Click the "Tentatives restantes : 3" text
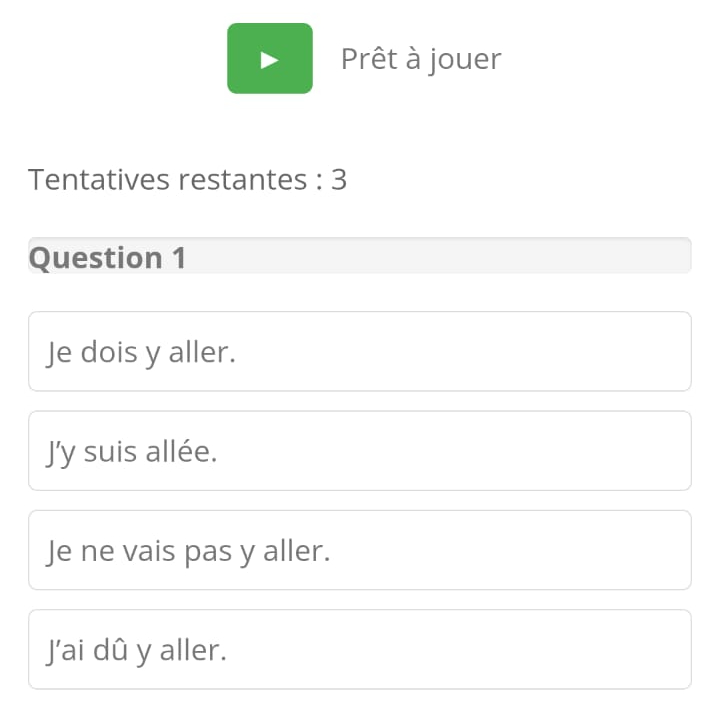This screenshot has width=720, height=720. pyautogui.click(x=187, y=180)
